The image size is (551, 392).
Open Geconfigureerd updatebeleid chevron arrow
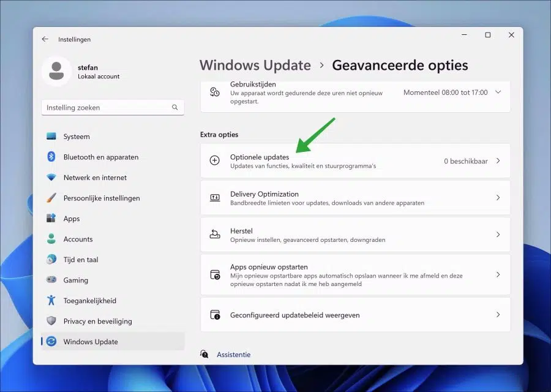(x=498, y=315)
